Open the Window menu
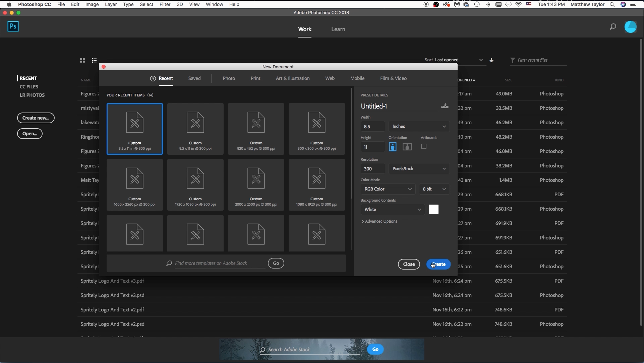 (x=214, y=4)
